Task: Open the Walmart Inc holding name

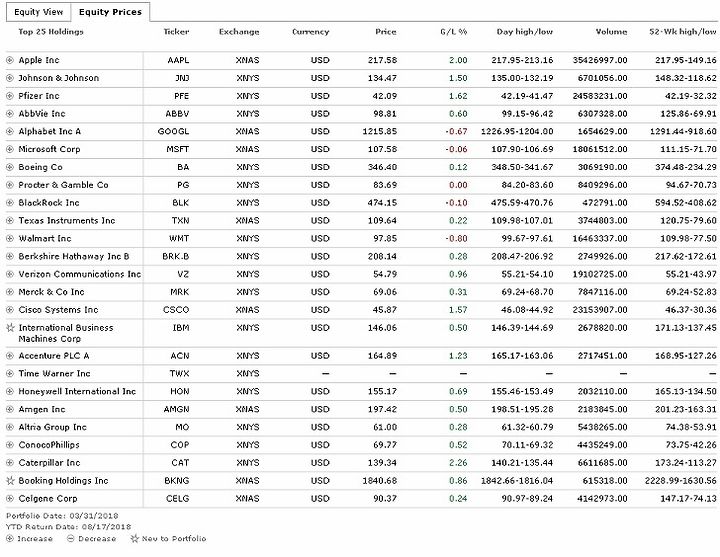Action: pyautogui.click(x=45, y=238)
